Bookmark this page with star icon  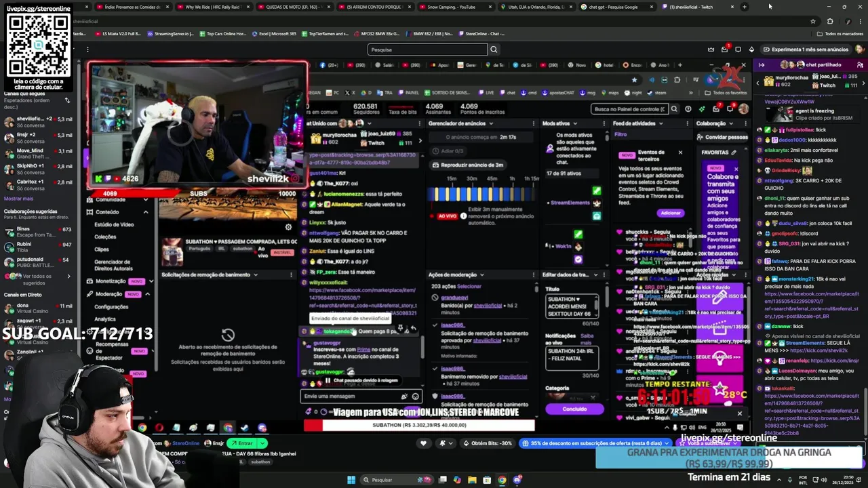(812, 21)
